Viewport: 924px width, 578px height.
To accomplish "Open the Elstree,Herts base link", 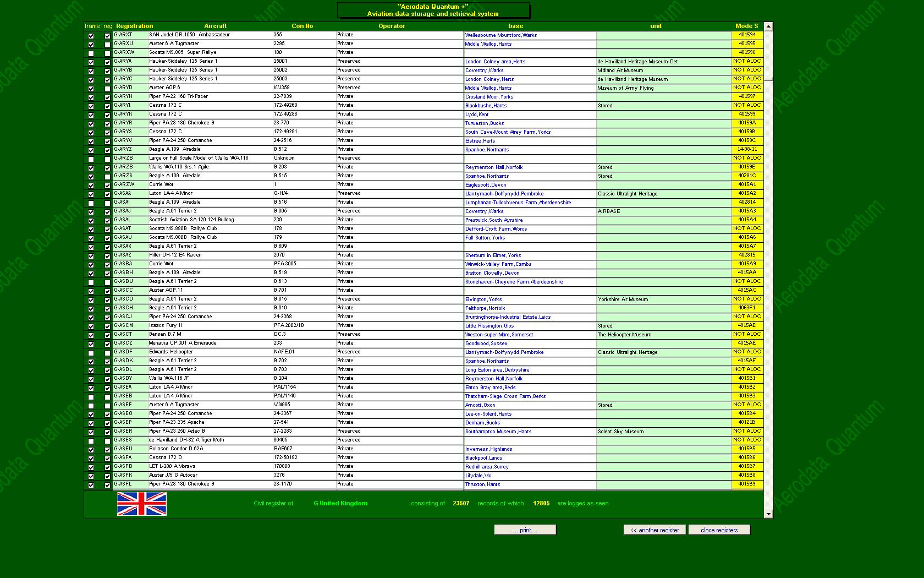I will (x=480, y=141).
